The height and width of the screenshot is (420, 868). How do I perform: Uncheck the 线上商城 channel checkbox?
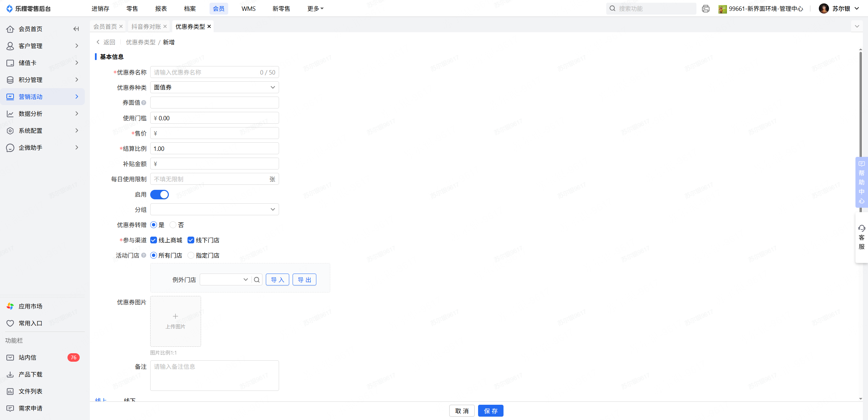click(x=154, y=240)
